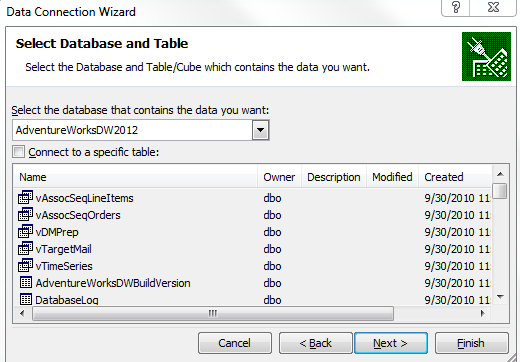Select the vAssocSeqLineItems row

[x=253, y=198]
